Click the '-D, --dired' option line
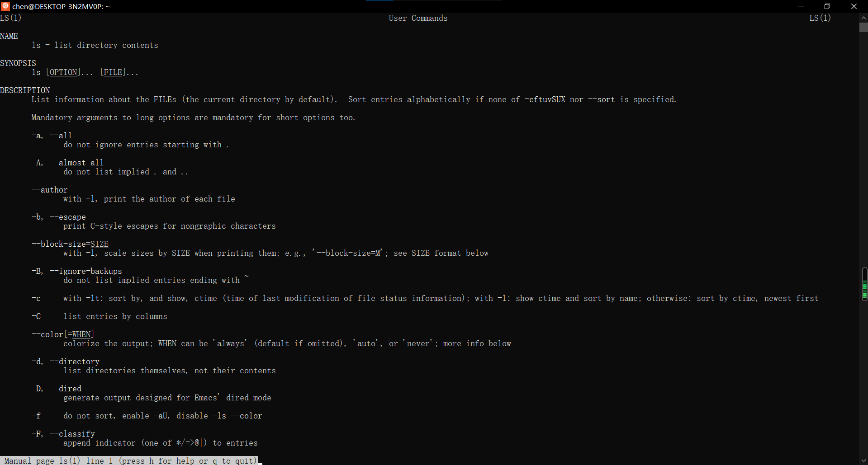This screenshot has height=465, width=868. pos(57,389)
